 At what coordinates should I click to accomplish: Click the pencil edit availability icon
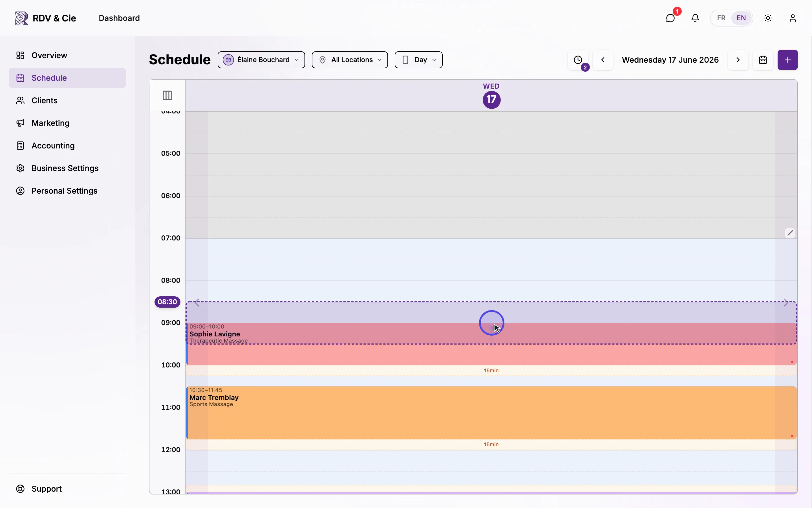(790, 233)
